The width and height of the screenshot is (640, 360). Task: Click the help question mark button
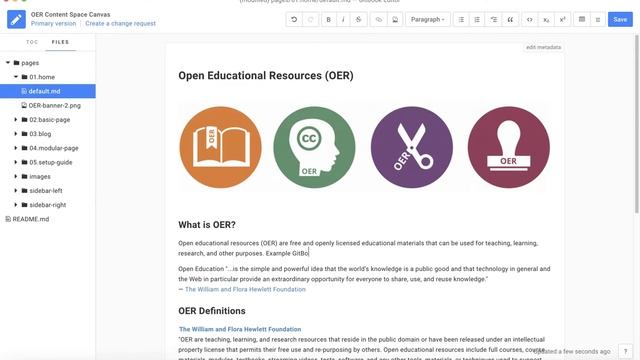pos(625,351)
